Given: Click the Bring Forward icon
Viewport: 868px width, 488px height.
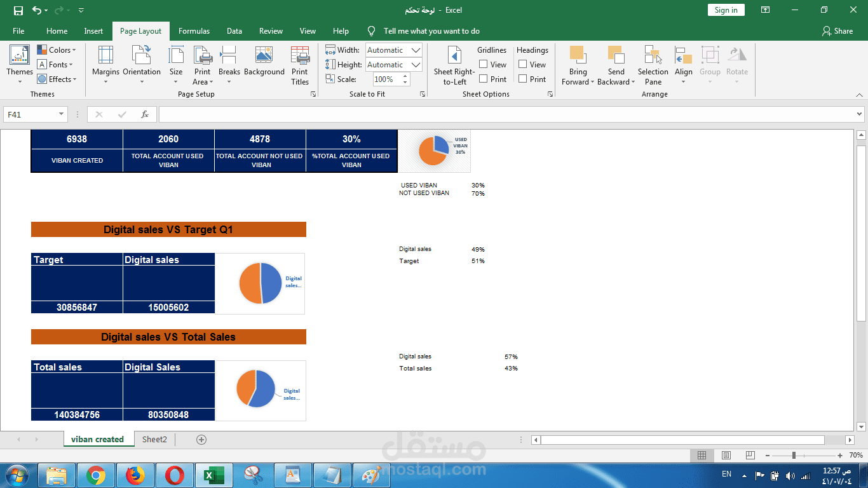Looking at the screenshot, I should click(x=578, y=55).
